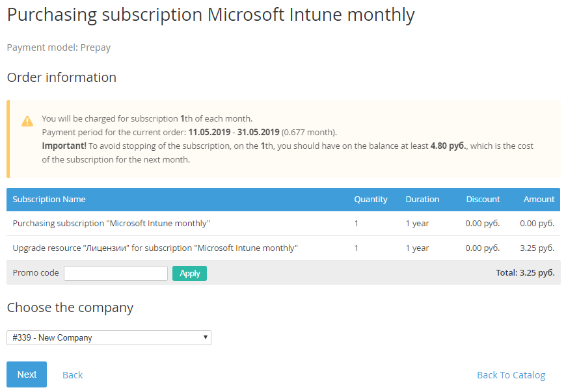
Task: Click the 'Duration' column header
Action: point(422,200)
